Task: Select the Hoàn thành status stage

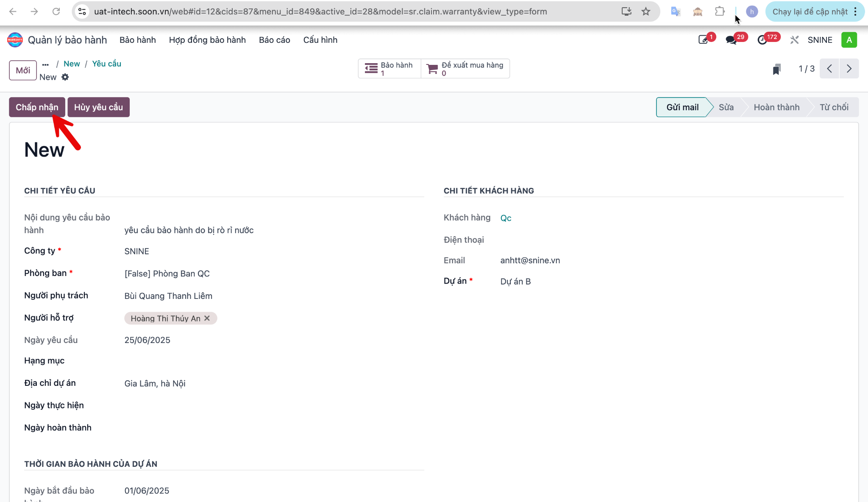Action: [x=776, y=107]
